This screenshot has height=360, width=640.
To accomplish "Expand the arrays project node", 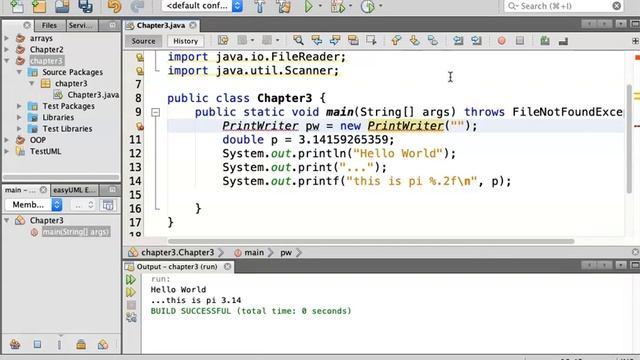I will [x=7, y=38].
